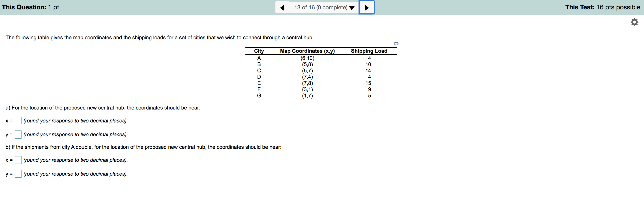The image size is (644, 198).
Task: Click shipping load '9' for city F
Action: click(369, 89)
